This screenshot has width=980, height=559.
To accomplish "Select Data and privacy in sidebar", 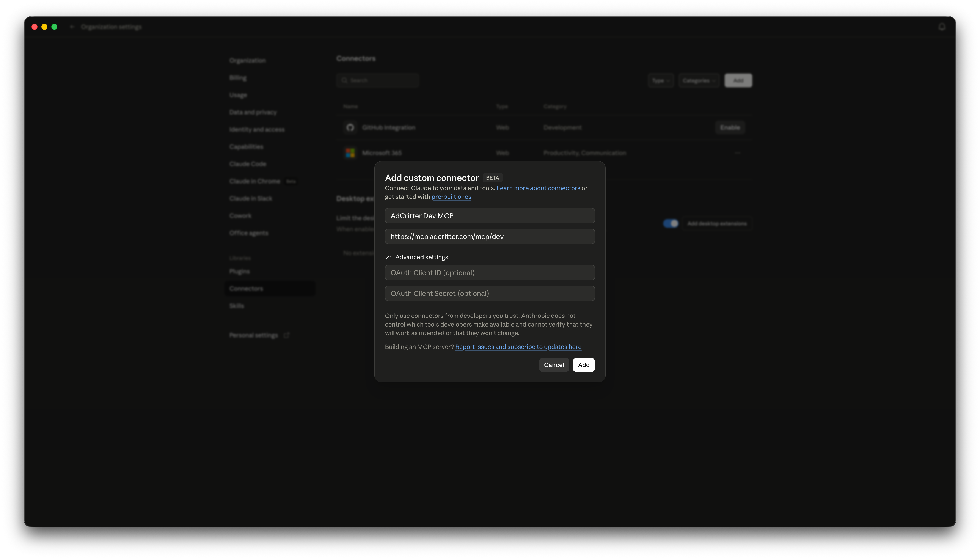I will (253, 112).
